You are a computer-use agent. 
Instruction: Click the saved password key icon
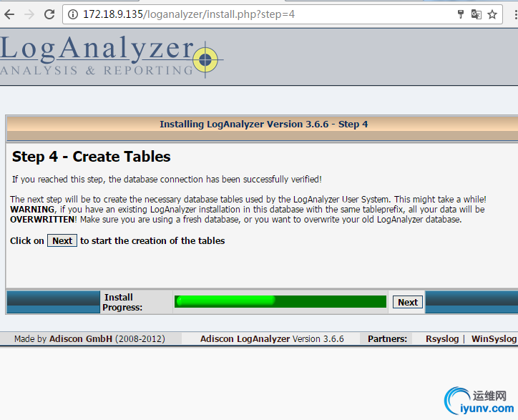[x=461, y=14]
